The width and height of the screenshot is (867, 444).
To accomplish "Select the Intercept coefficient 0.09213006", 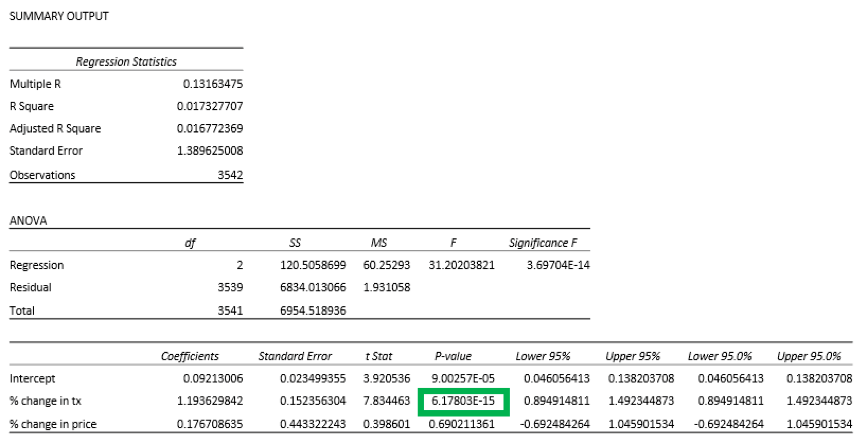I will click(x=213, y=379).
